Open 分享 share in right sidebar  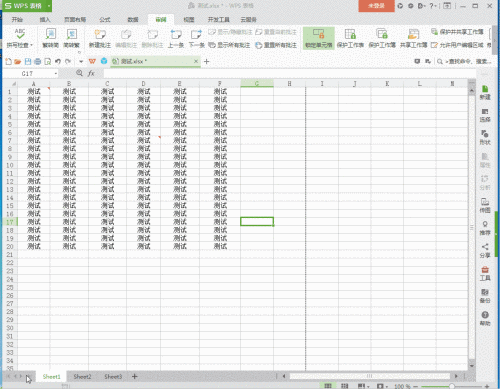(x=485, y=251)
